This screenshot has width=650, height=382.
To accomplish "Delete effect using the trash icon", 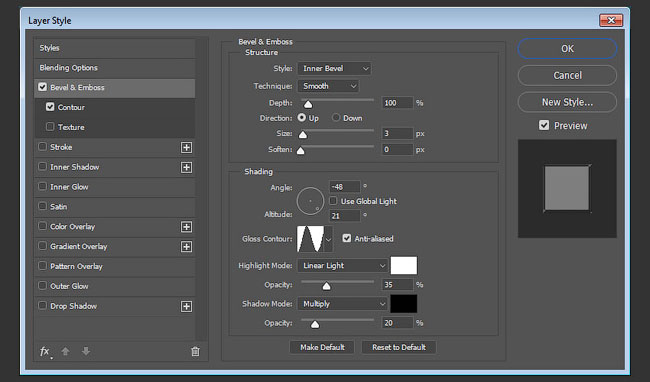I will click(x=195, y=352).
